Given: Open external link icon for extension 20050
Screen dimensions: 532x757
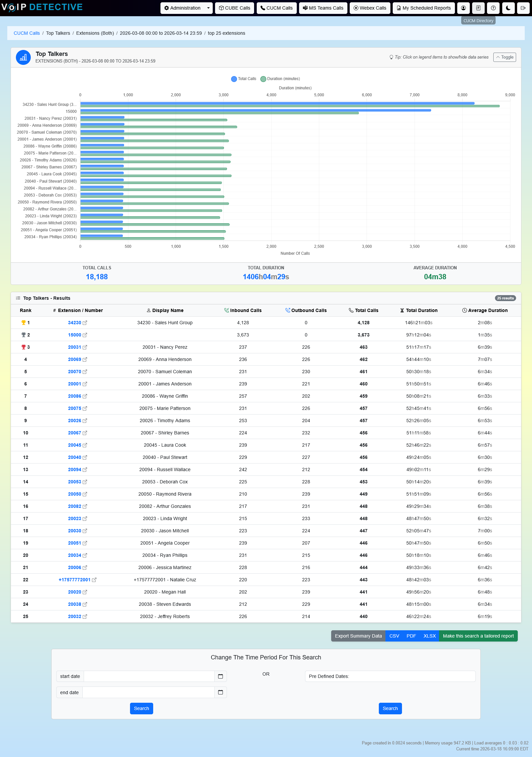Looking at the screenshot, I should point(85,494).
